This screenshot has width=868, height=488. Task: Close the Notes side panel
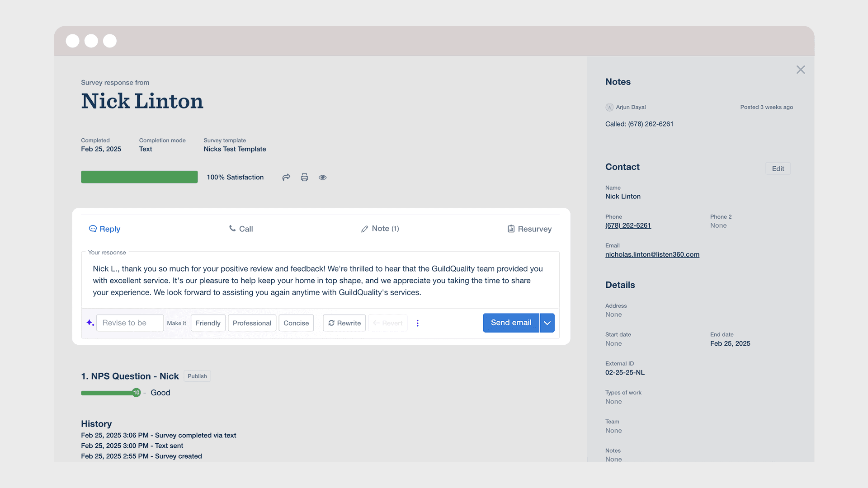pyautogui.click(x=801, y=70)
